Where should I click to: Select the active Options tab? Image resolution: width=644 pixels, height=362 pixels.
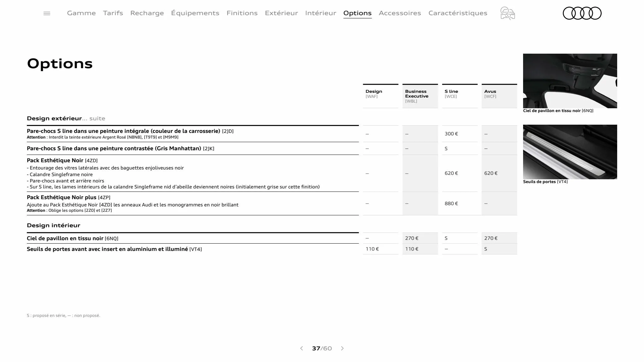(357, 13)
